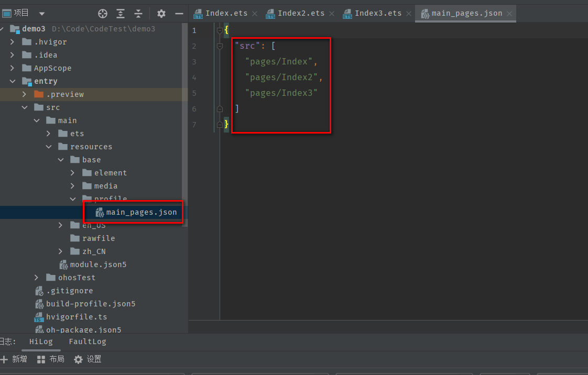This screenshot has height=375, width=588.
Task: Collapse the main folder chevron
Action: point(36,120)
